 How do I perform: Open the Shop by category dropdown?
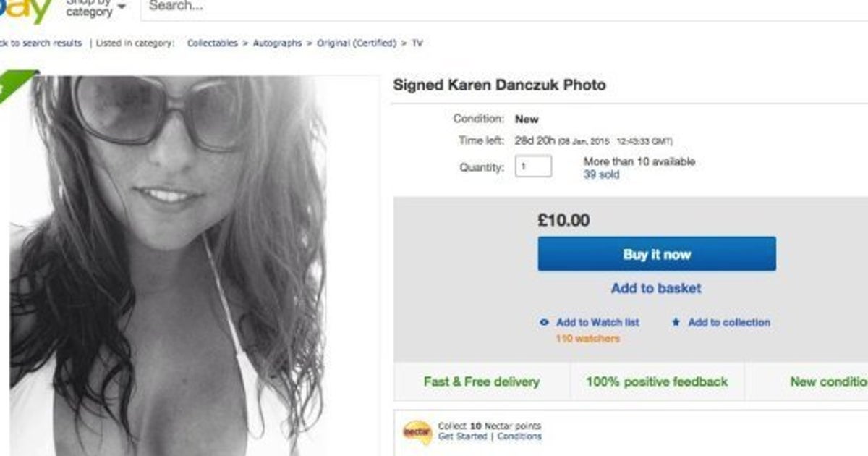[95, 9]
